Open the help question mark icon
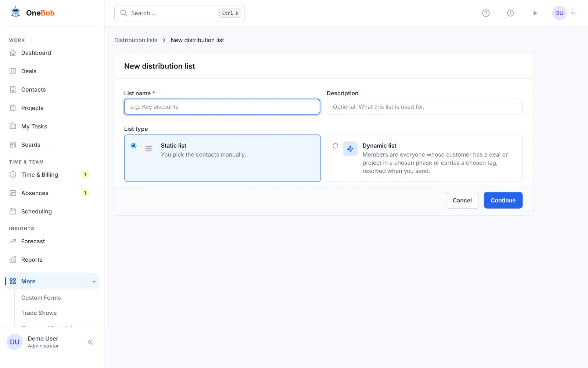Screen dimensions: 588x368 click(486, 13)
